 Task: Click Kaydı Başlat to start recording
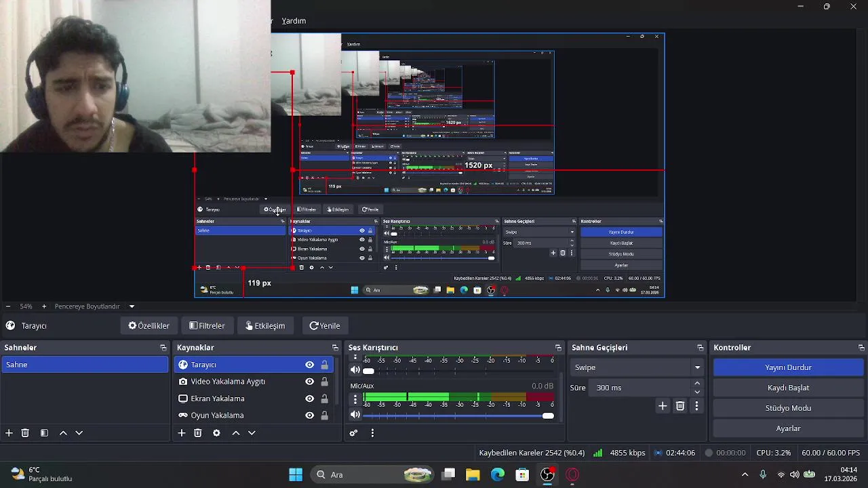pos(788,388)
